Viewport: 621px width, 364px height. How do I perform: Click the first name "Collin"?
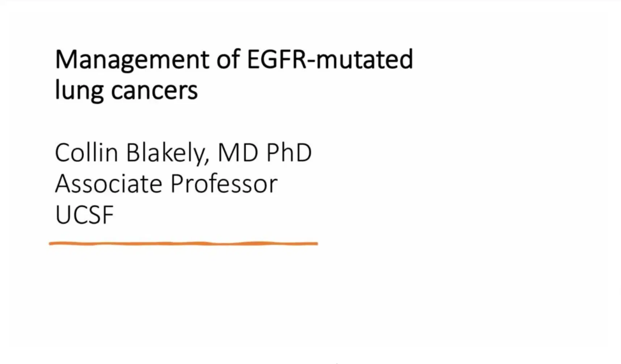86,153
